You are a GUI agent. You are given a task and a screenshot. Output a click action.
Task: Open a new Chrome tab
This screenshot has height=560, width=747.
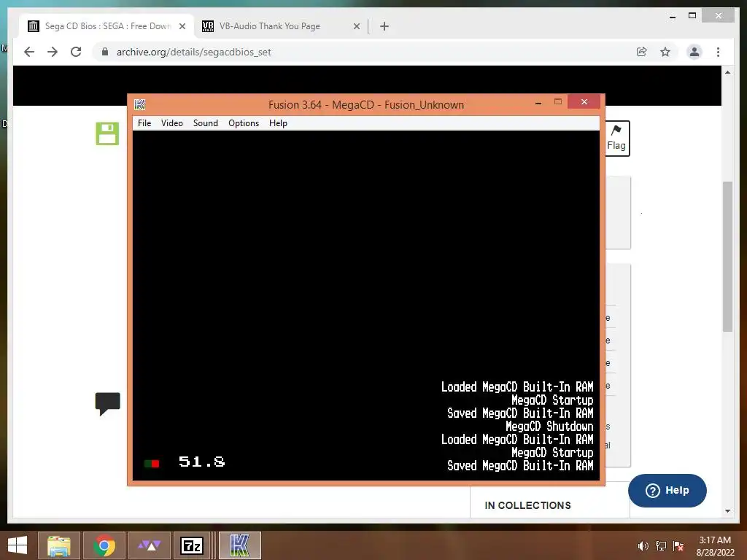click(x=384, y=26)
